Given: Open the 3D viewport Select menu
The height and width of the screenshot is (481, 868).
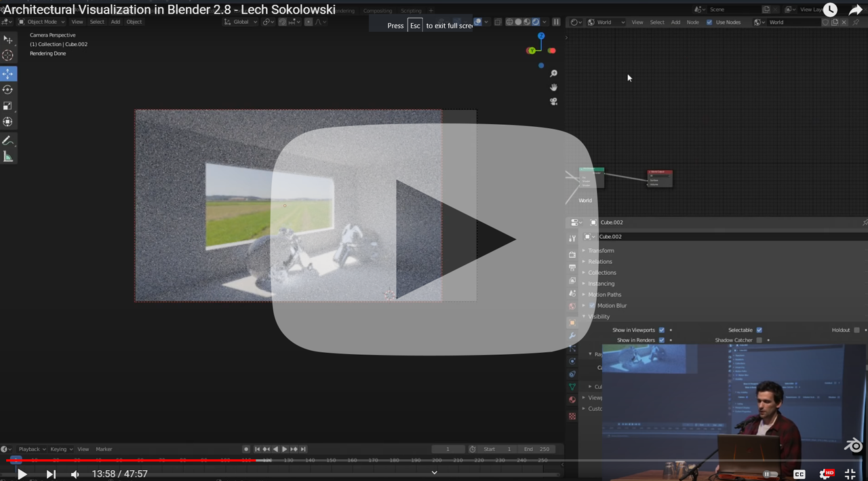Looking at the screenshot, I should coord(97,22).
